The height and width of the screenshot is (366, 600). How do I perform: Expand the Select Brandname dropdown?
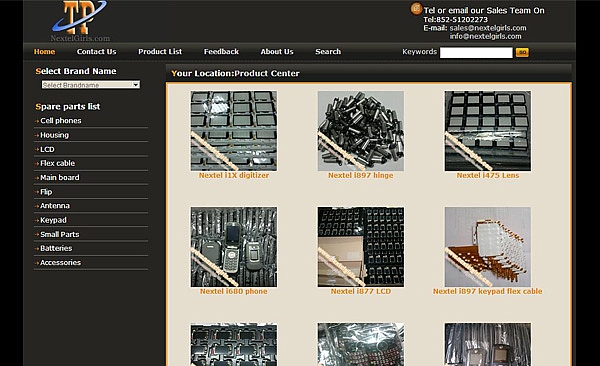point(91,85)
